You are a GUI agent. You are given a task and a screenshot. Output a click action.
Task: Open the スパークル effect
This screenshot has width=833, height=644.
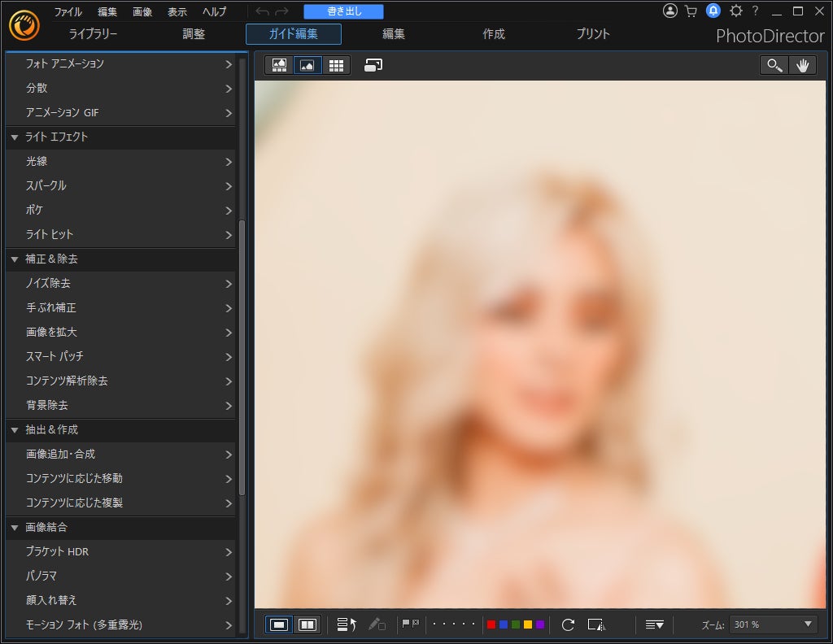(120, 186)
